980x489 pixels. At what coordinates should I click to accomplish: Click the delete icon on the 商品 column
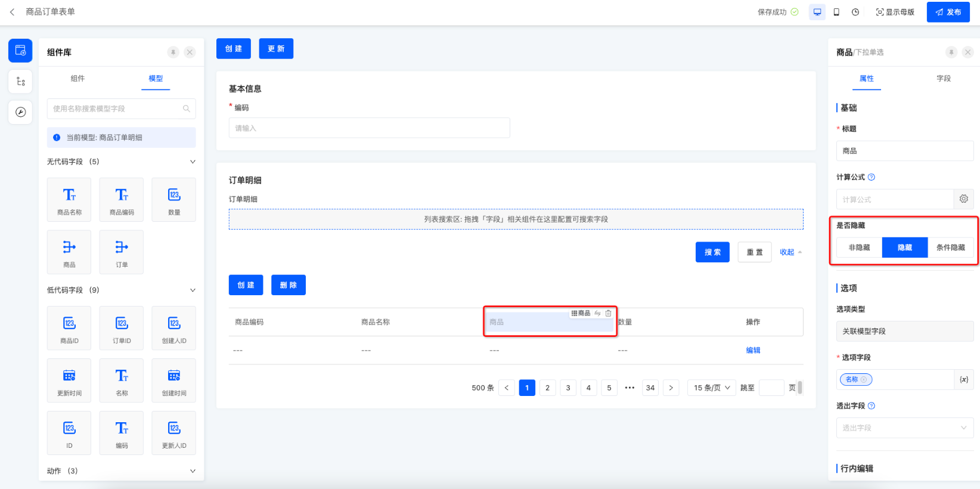click(608, 313)
